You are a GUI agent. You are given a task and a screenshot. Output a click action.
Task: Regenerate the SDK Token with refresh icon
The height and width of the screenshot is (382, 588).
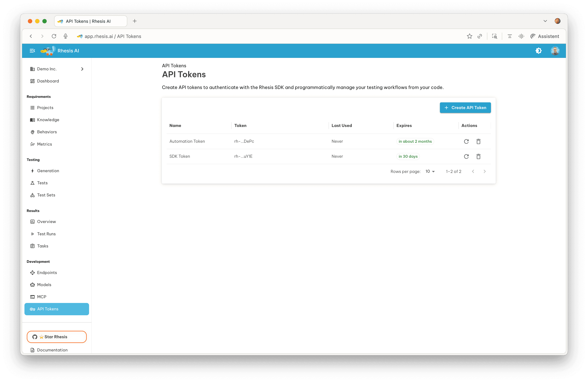[x=466, y=156]
